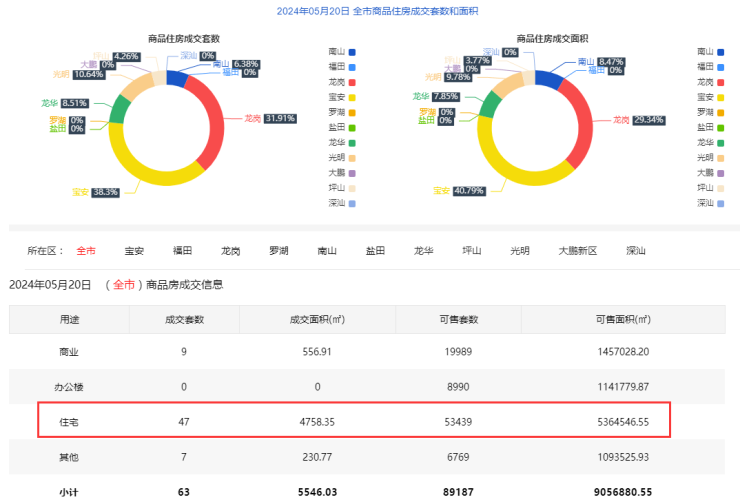Select the 大鹏新区 district tab
This screenshot has width=740, height=504.
coord(577,251)
